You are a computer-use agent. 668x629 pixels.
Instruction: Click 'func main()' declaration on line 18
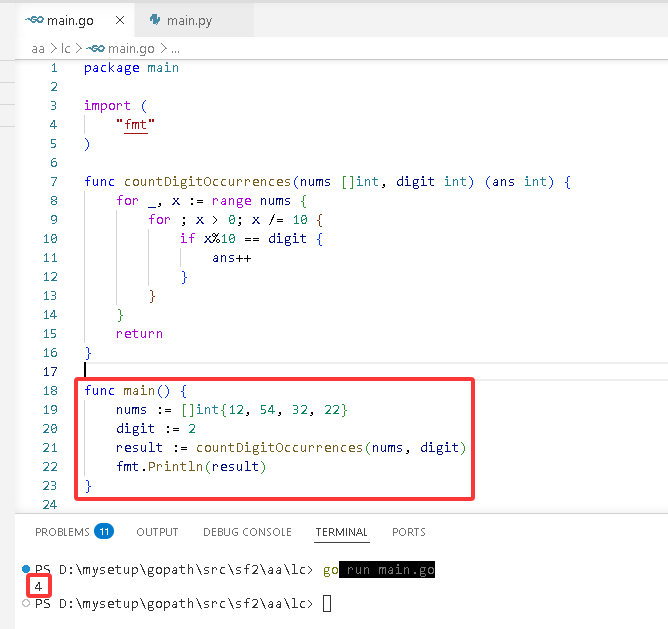coord(127,391)
